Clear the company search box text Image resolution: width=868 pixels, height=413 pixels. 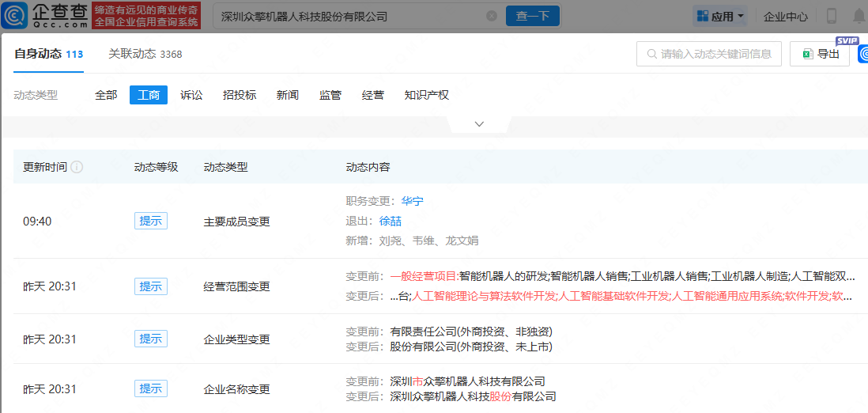[492, 16]
